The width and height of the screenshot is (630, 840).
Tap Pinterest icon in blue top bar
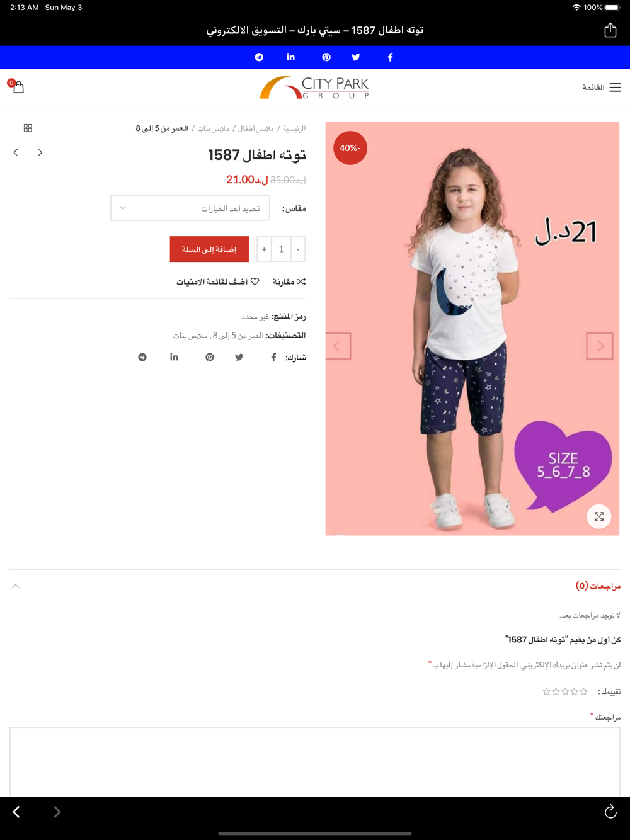(x=326, y=57)
